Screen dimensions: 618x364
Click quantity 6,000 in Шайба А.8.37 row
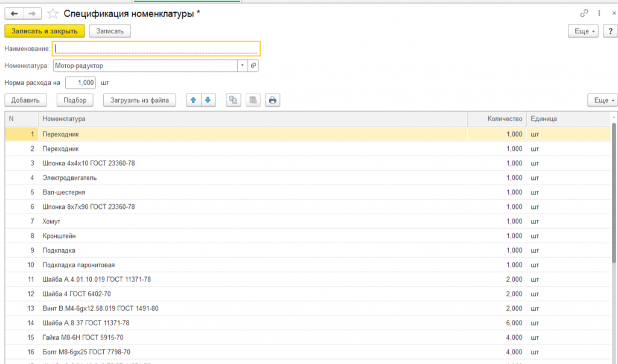[514, 323]
